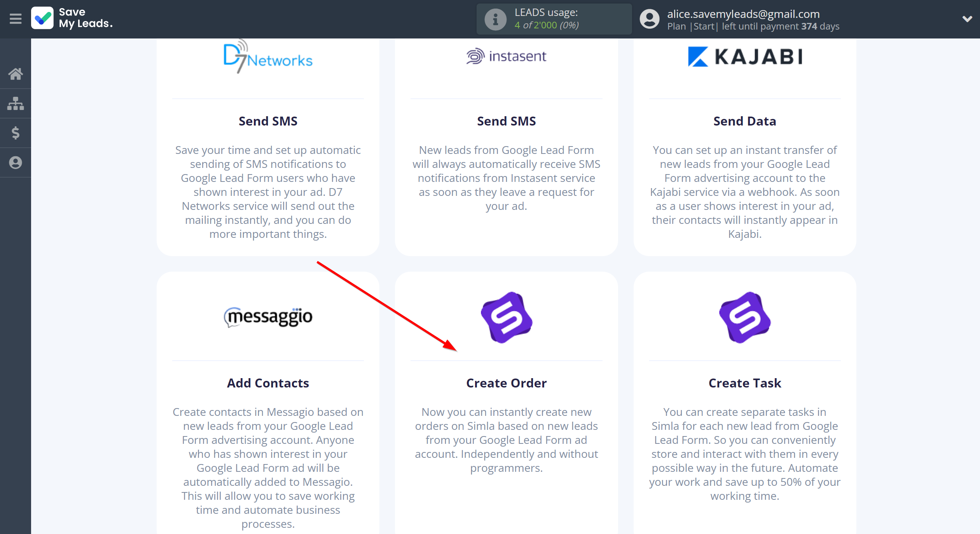
Task: Click the LEADS usage info icon
Action: tap(495, 19)
